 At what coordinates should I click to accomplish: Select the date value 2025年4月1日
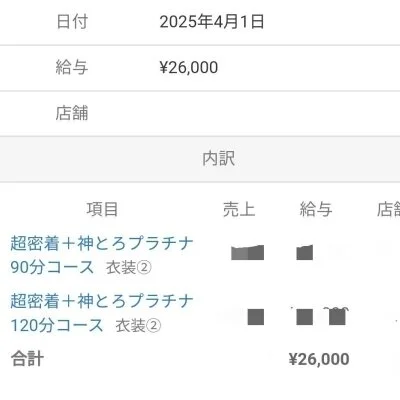tap(212, 22)
